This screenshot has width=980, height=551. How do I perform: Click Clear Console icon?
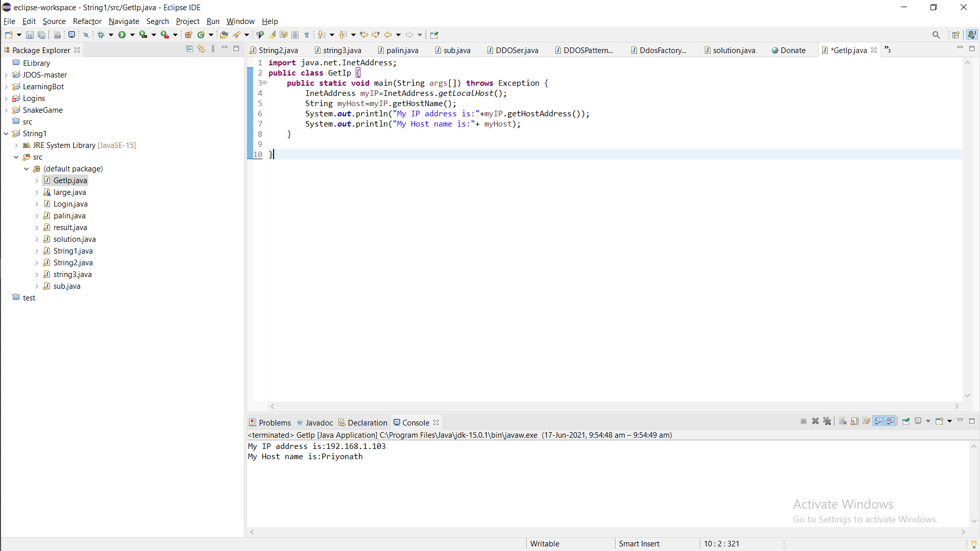[x=843, y=421]
